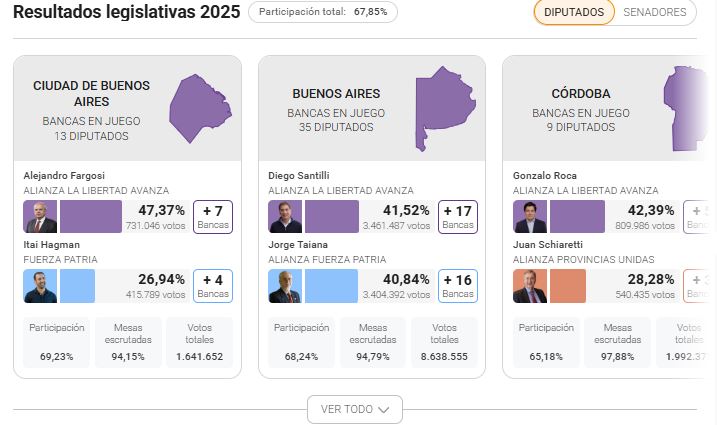Viewport: 717px width, 425px height.
Task: Click the purple vote bar for Fargosi
Action: pyautogui.click(x=91, y=217)
